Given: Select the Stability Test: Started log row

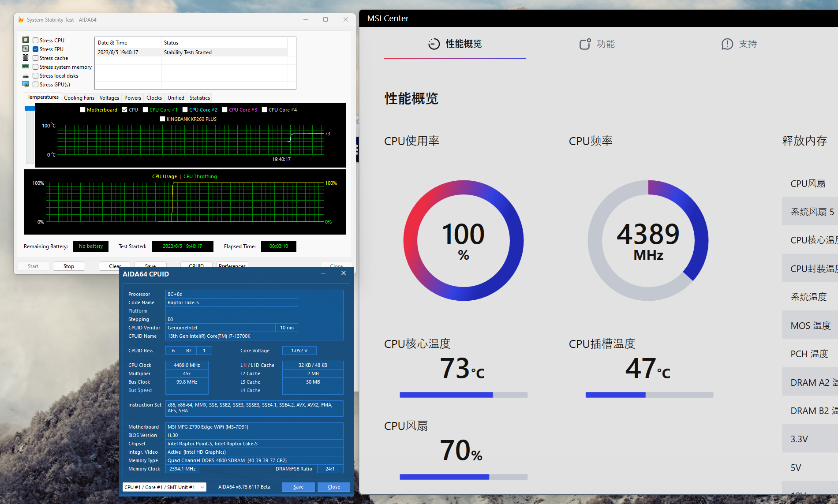Looking at the screenshot, I should (192, 52).
